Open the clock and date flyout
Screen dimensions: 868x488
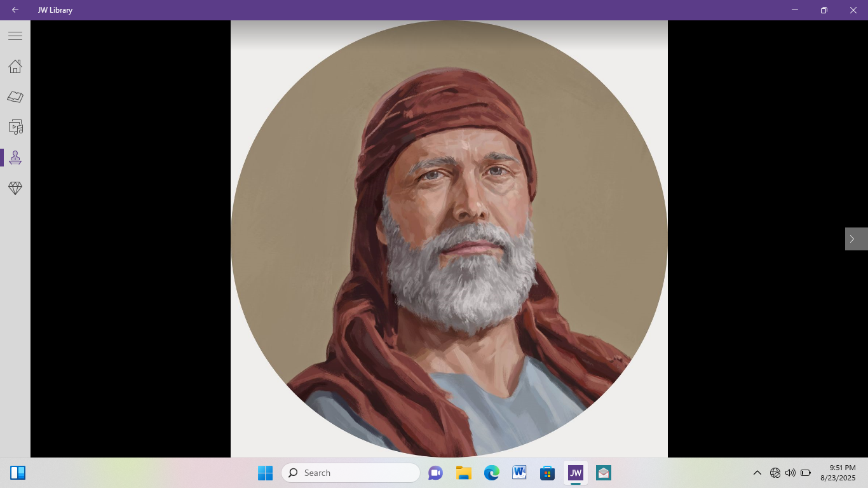[837, 473]
